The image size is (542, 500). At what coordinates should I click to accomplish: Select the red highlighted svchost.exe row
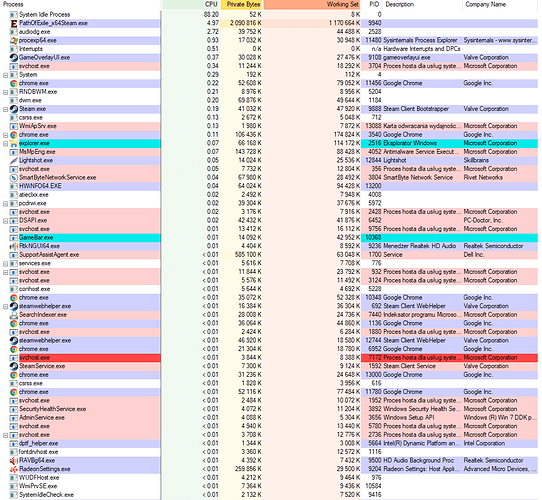click(x=270, y=358)
